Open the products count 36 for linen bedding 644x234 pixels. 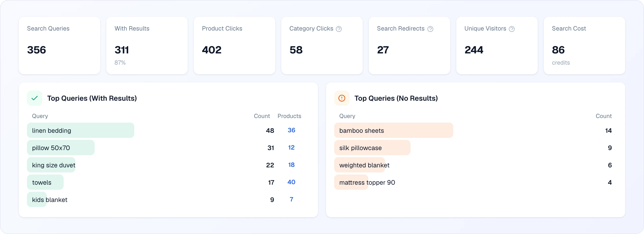click(x=291, y=130)
